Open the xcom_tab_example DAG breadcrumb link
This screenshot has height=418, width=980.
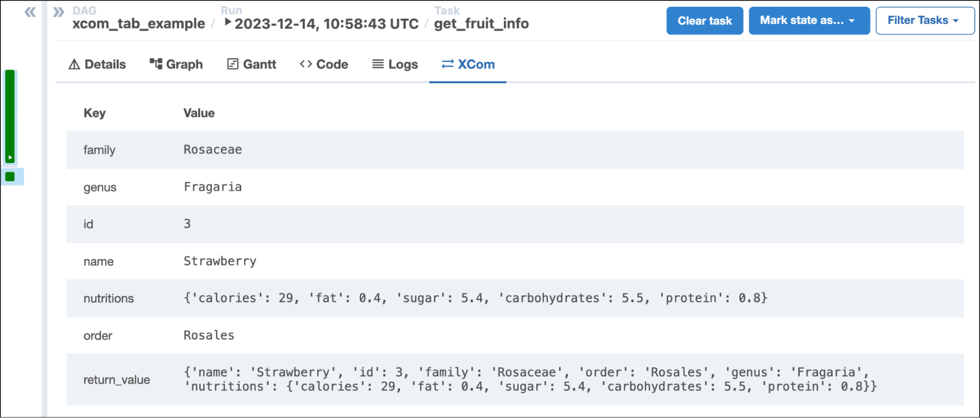(x=139, y=24)
